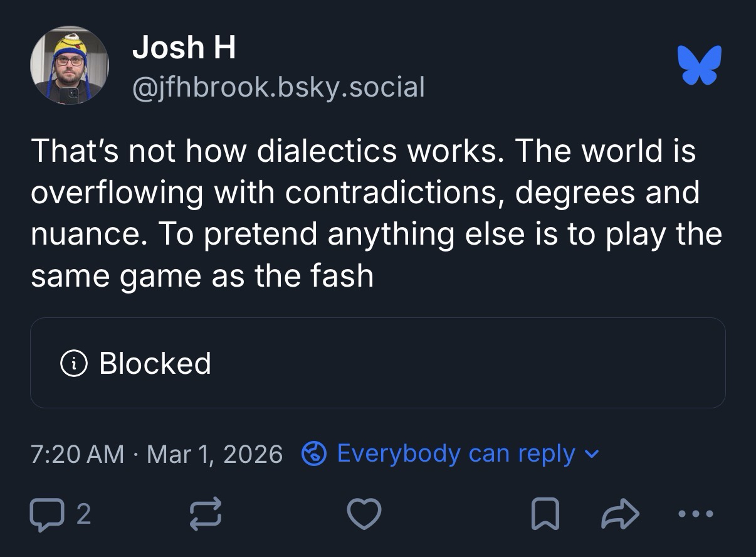Open the three-dot more options menu
This screenshot has height=557, width=756.
(x=696, y=514)
